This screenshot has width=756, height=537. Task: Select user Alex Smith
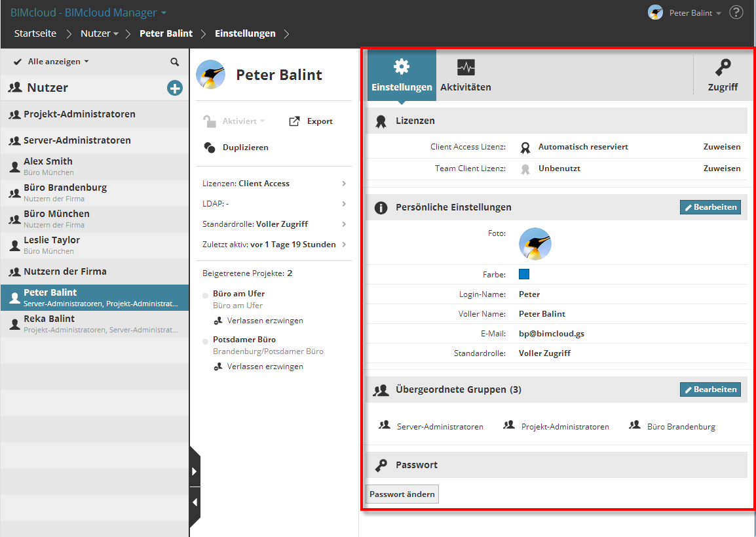94,166
